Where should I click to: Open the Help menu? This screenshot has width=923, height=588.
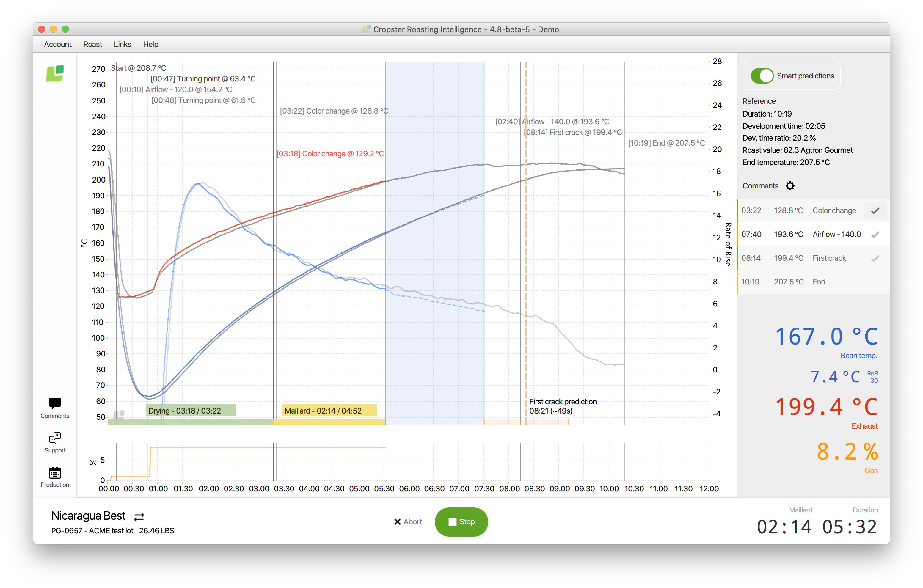(151, 45)
